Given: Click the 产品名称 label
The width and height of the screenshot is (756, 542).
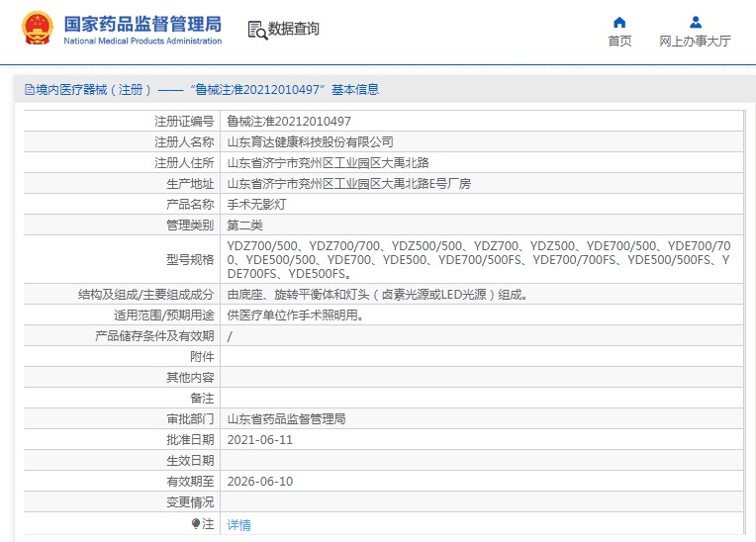Looking at the screenshot, I should pyautogui.click(x=190, y=205).
